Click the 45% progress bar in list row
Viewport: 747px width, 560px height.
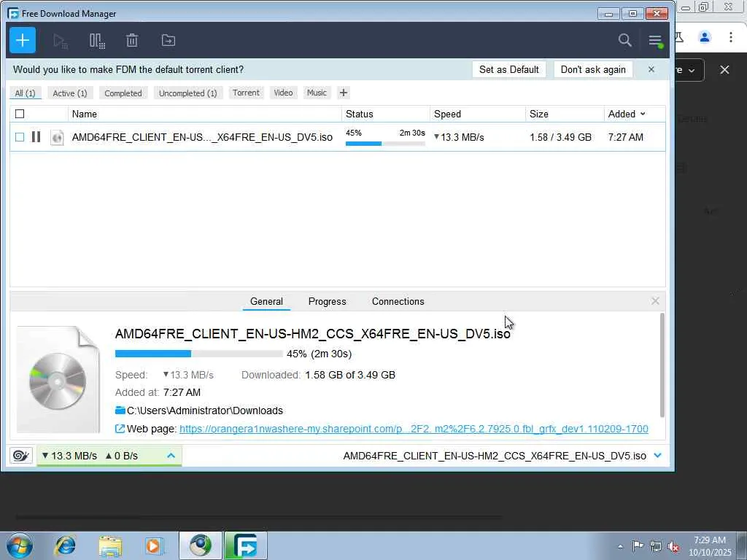(385, 144)
